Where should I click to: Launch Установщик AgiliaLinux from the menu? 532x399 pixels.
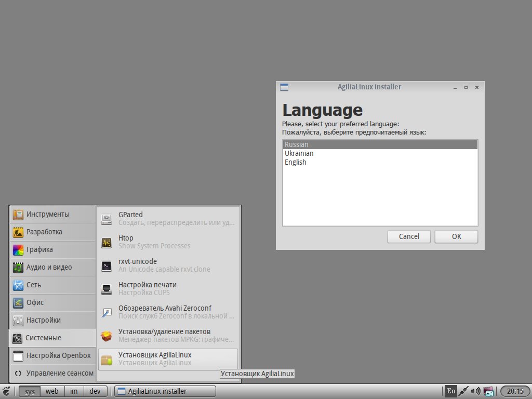point(168,360)
